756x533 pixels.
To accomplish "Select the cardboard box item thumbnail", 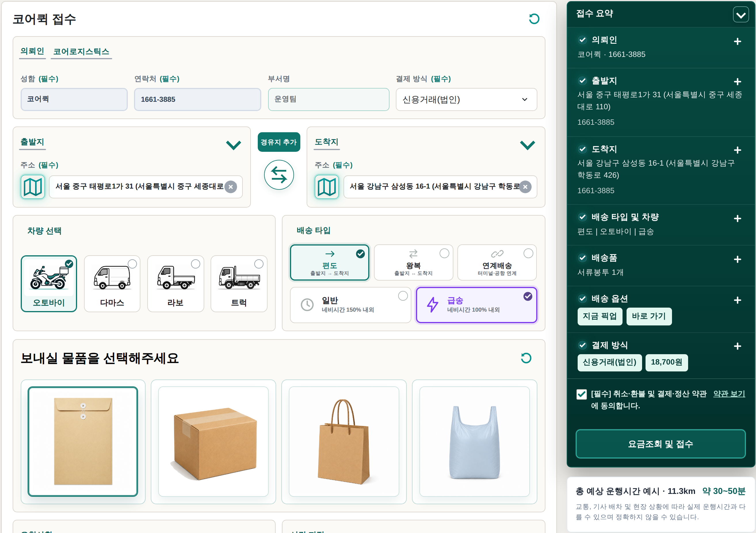I will click(x=213, y=442).
